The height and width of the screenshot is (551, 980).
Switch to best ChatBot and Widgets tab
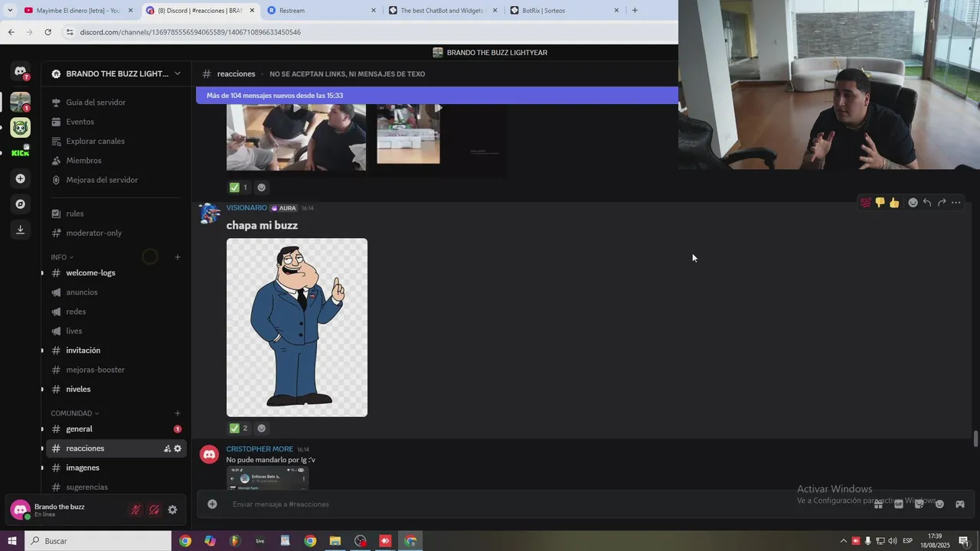(443, 11)
